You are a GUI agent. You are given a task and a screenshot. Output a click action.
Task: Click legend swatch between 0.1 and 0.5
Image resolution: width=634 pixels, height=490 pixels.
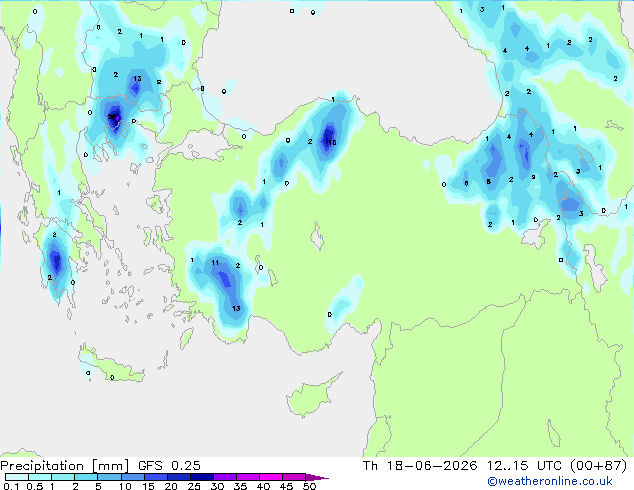point(17,477)
